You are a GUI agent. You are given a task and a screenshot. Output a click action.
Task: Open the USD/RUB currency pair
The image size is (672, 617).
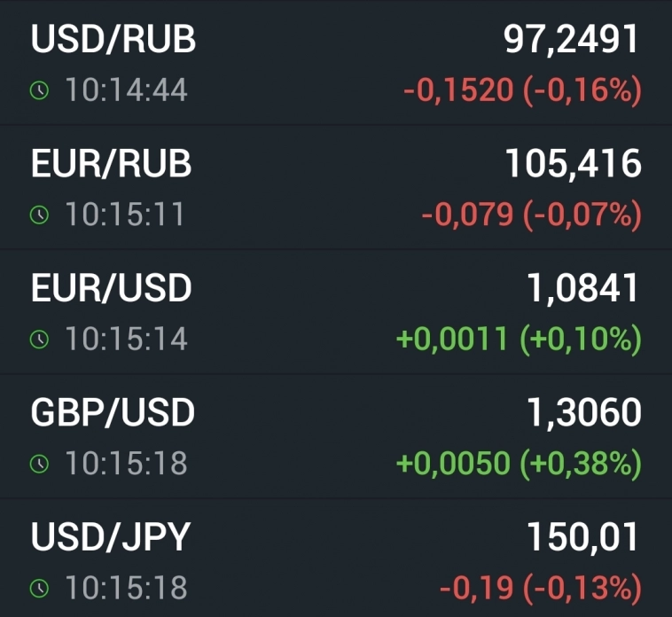(x=113, y=40)
